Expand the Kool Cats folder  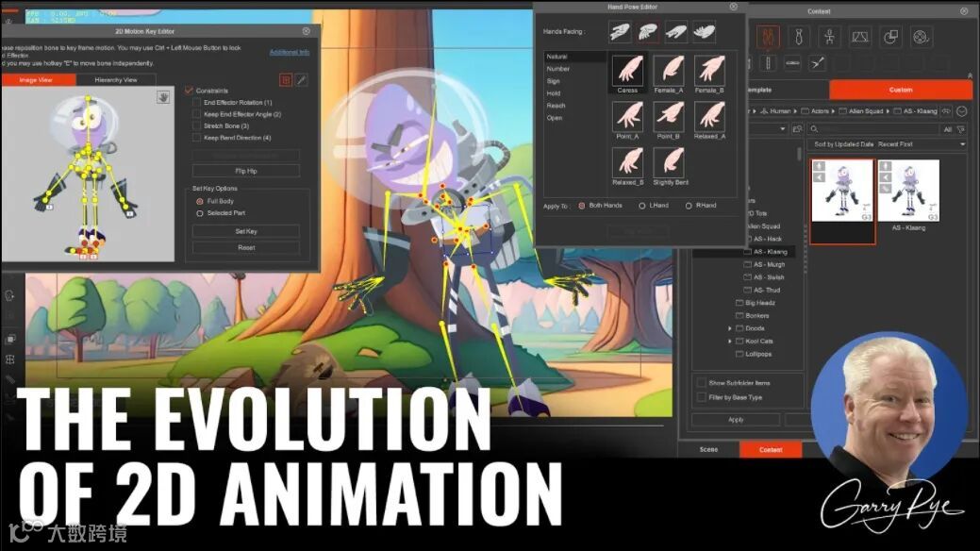tap(729, 342)
